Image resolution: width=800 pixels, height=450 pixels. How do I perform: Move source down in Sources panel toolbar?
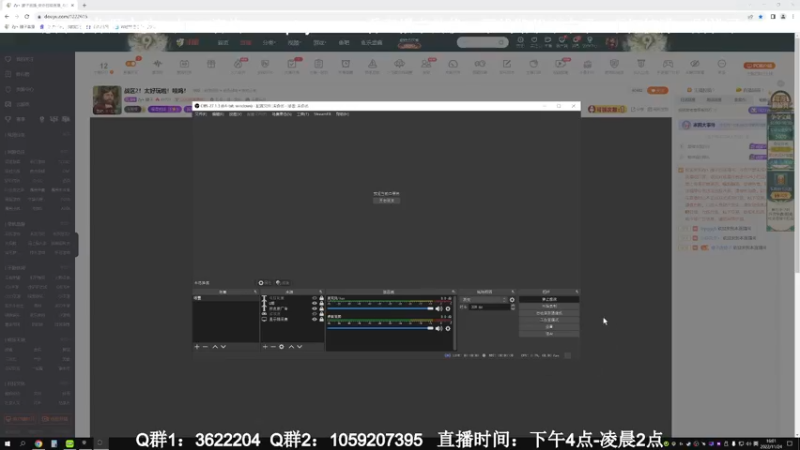pos(300,347)
